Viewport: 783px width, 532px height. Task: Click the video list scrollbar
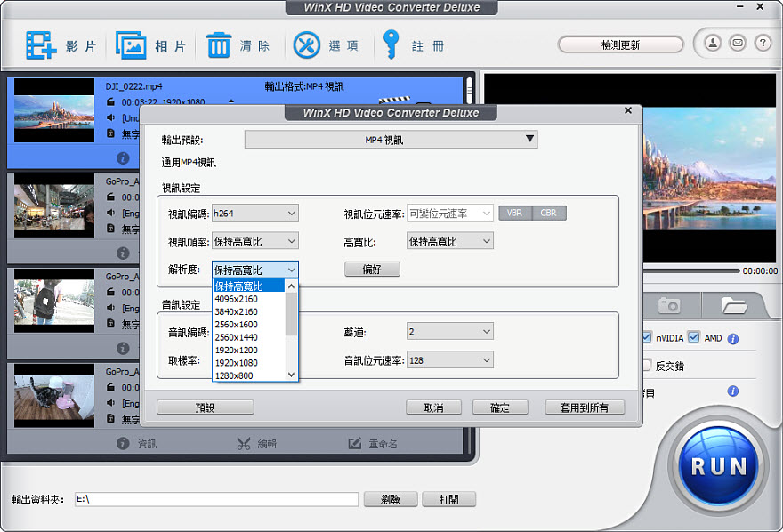470,93
